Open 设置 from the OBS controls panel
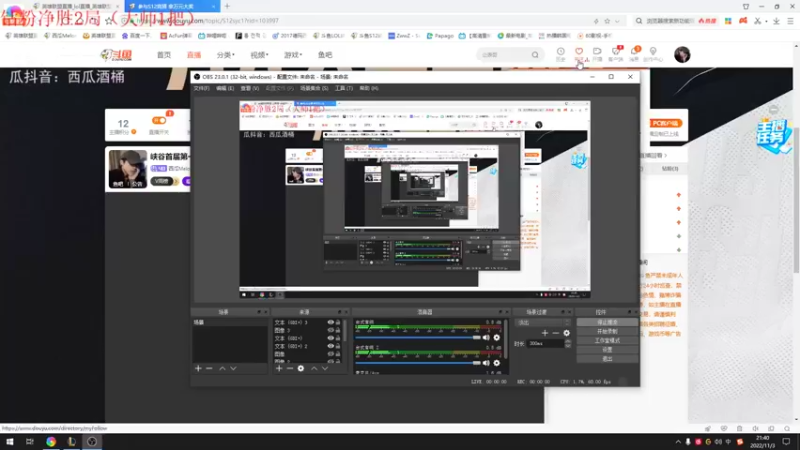The image size is (800, 450). [607, 350]
